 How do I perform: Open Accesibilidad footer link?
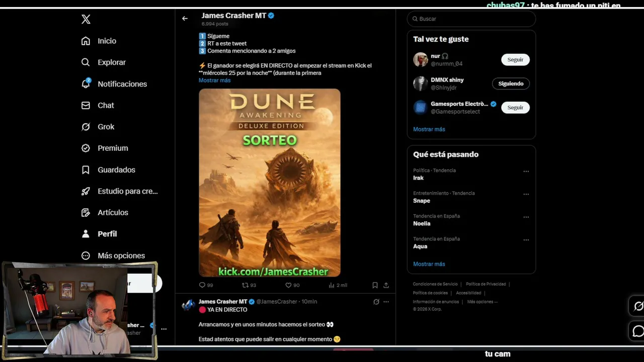coord(468,293)
